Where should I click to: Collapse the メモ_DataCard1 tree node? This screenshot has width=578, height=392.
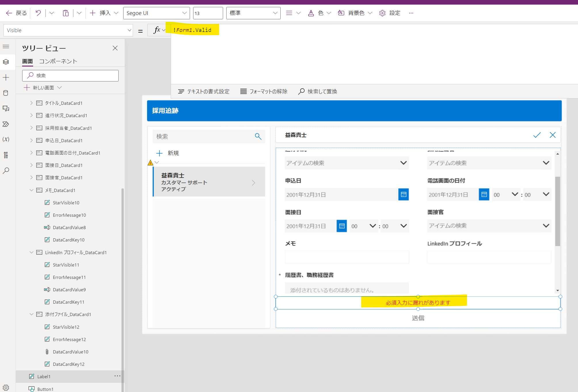31,190
